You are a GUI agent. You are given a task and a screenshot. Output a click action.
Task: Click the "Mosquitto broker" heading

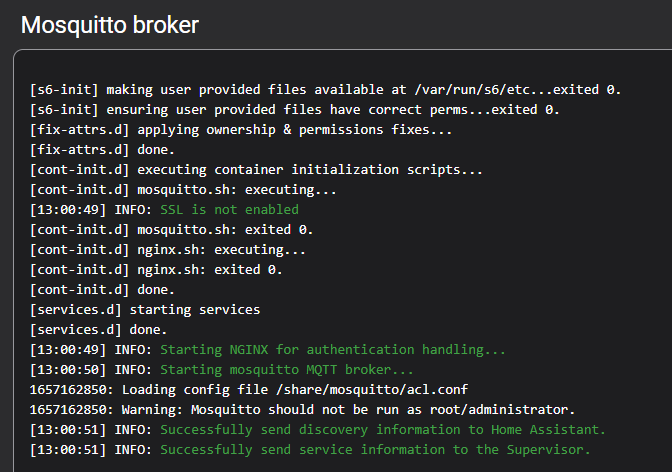click(110, 25)
